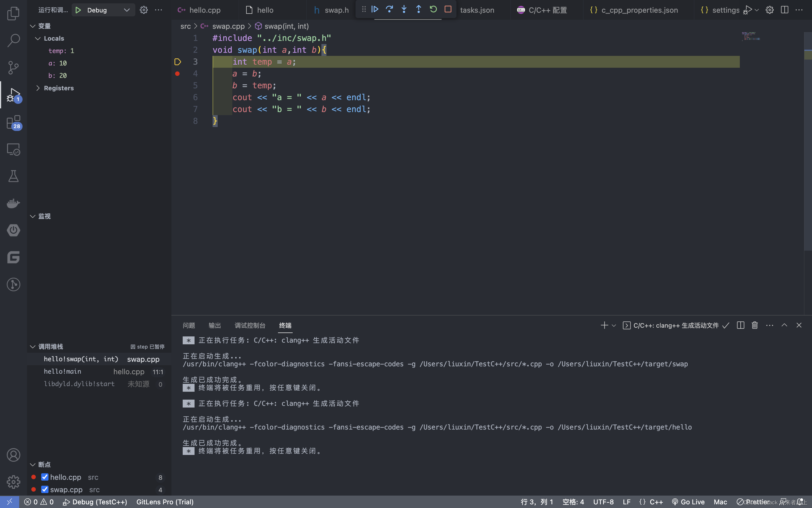
Task: Step into in debug toolbar
Action: [404, 9]
